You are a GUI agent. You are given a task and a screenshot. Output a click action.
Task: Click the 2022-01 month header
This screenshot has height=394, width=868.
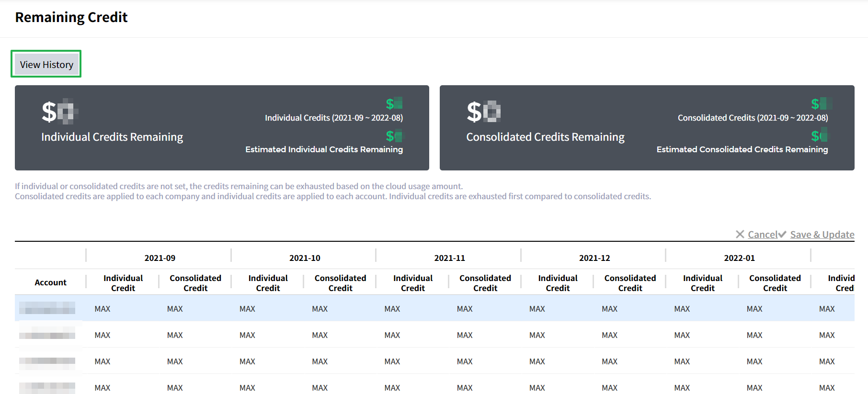point(739,258)
